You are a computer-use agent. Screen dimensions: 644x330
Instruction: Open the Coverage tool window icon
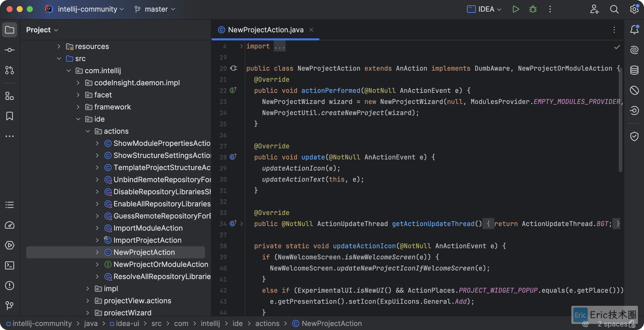(x=634, y=90)
